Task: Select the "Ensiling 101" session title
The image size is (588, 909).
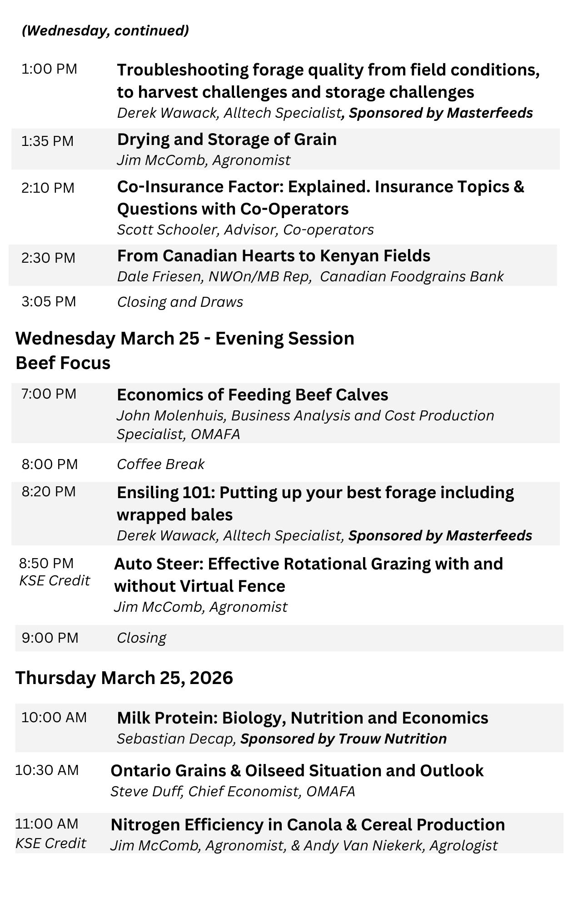Action: click(315, 503)
